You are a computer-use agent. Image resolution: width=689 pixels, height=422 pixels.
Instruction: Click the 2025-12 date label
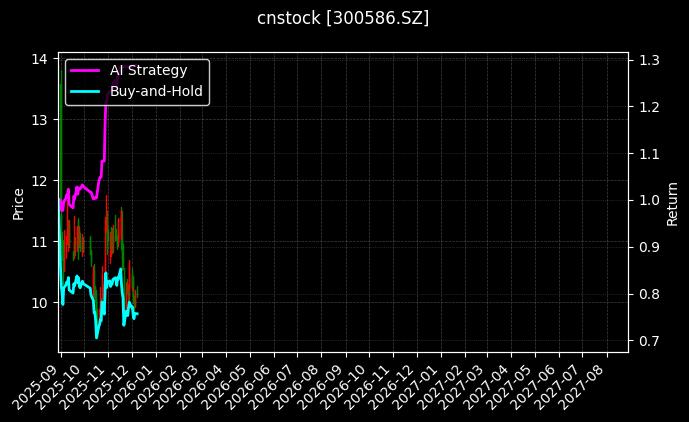point(106,387)
